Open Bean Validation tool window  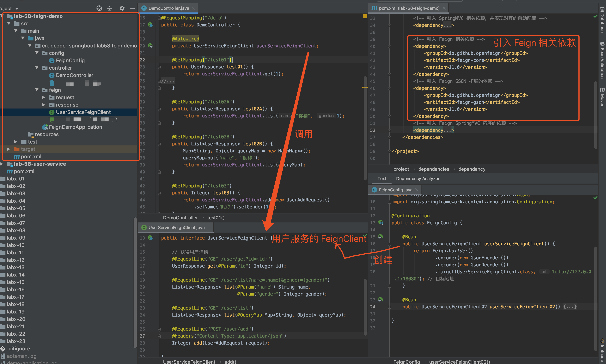coord(602,60)
